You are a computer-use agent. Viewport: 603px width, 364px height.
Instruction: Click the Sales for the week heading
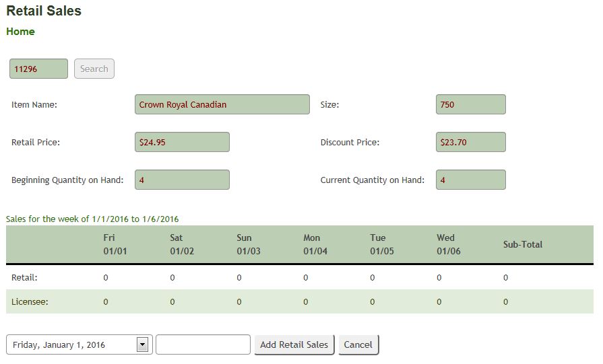[x=92, y=219]
